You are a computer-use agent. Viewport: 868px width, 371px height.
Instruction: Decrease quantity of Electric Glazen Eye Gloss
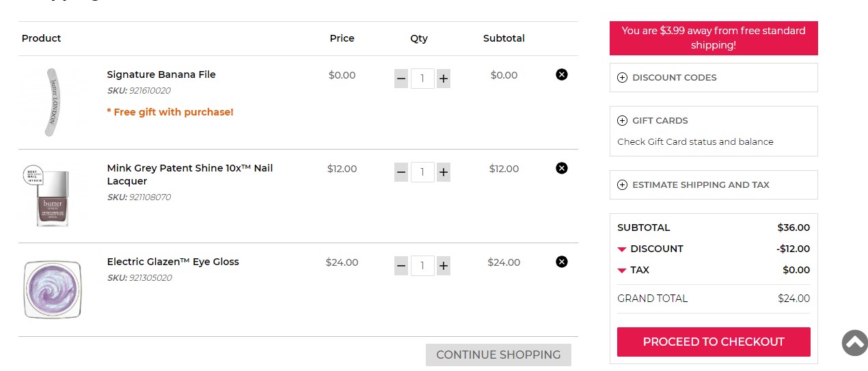[x=401, y=266]
